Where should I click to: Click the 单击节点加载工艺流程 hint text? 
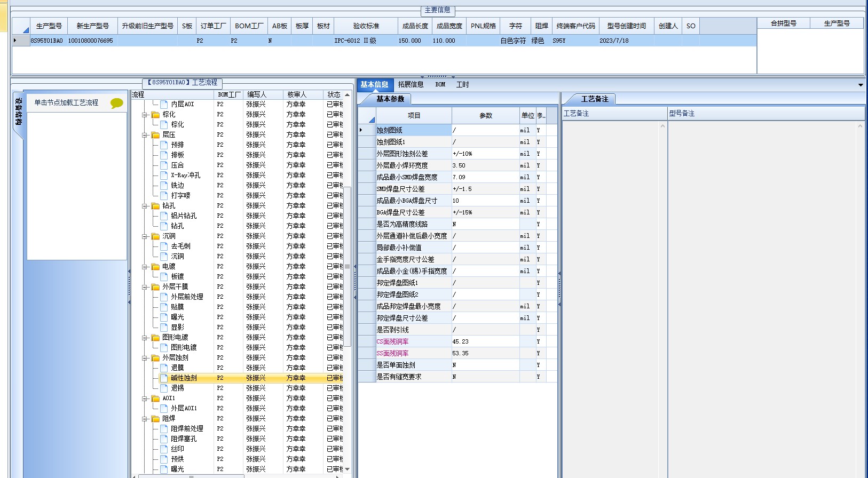click(x=66, y=102)
